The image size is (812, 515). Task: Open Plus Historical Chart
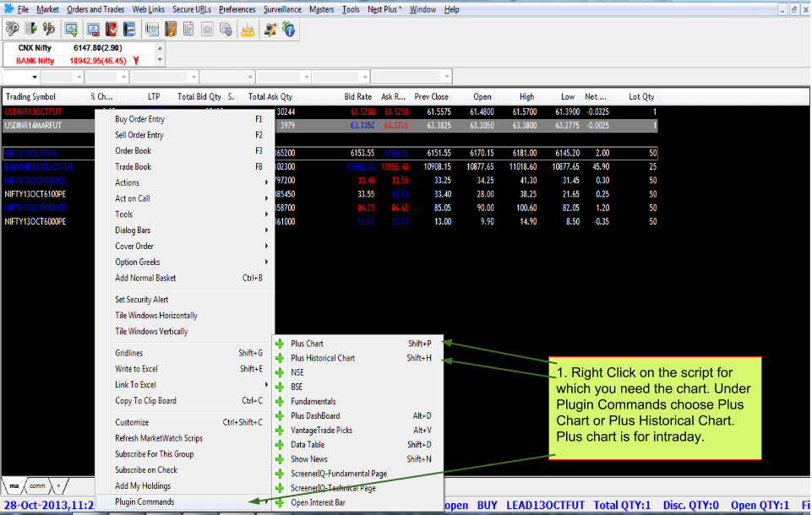[x=358, y=358]
